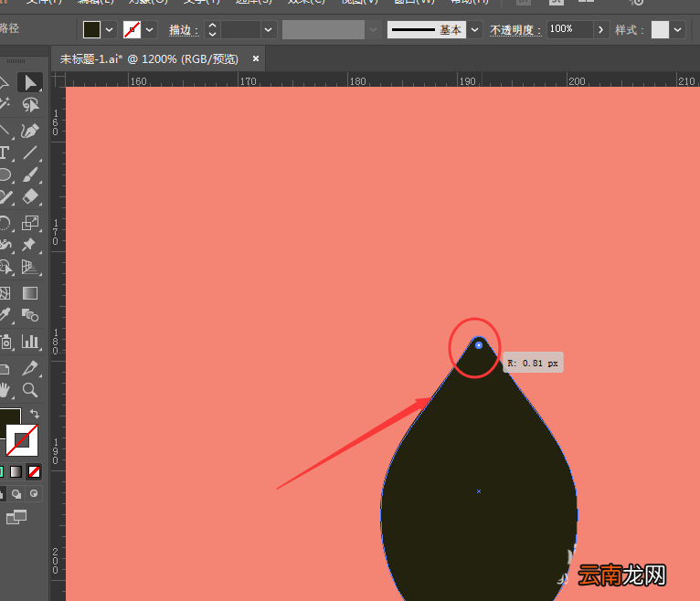The image size is (700, 601).
Task: Open stroke color dropdown in control bar
Action: pos(150,30)
